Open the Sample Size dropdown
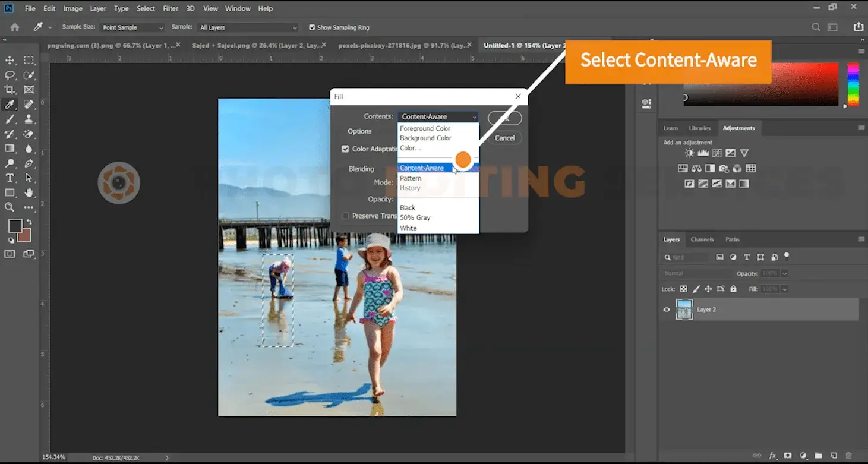This screenshot has width=868, height=464. (x=132, y=27)
